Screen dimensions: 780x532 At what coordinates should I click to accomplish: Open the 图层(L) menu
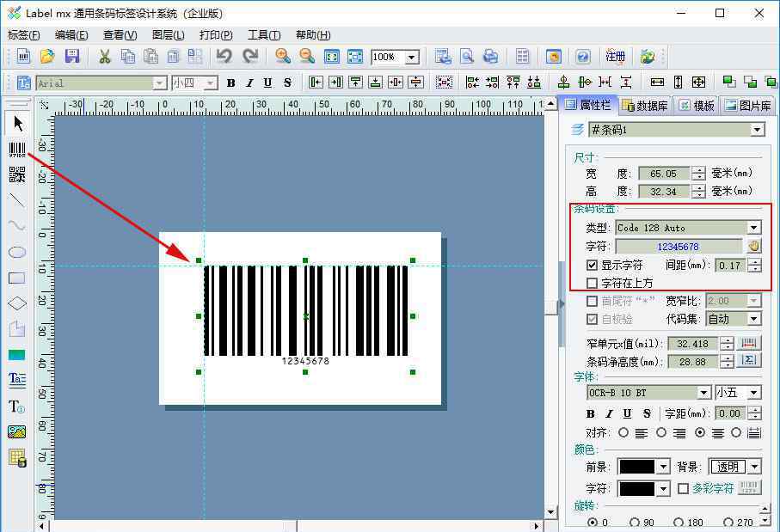169,34
